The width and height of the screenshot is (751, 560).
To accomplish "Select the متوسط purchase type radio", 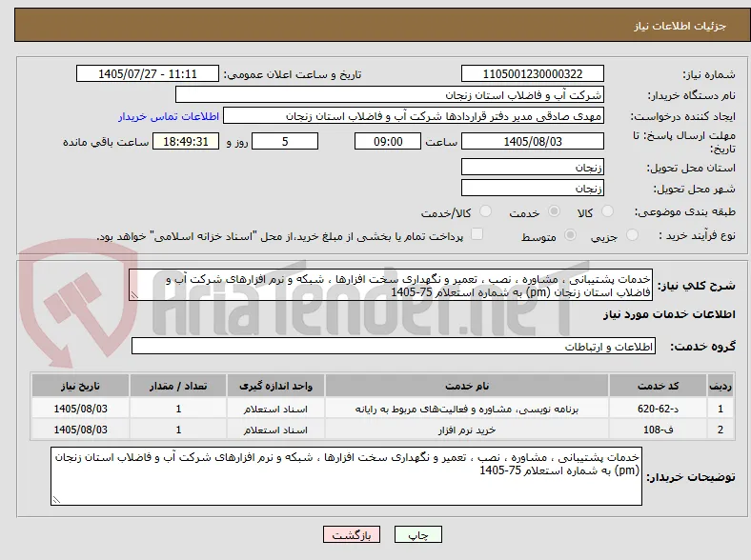I will coord(570,234).
